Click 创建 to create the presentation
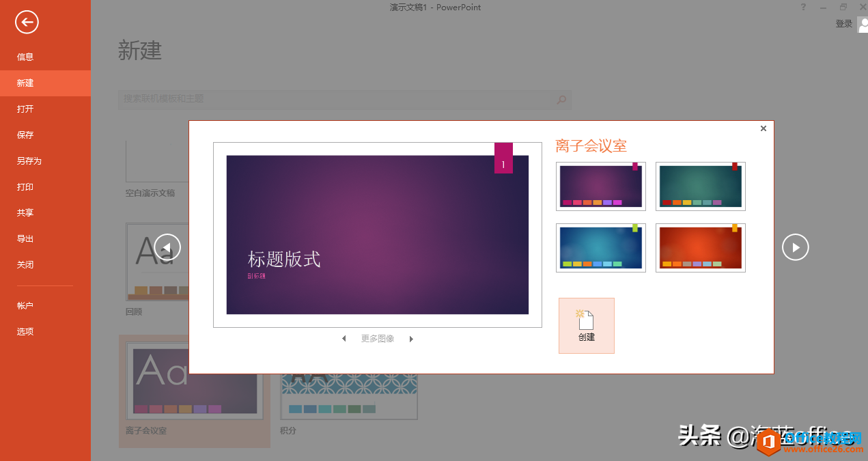This screenshot has height=461, width=868. point(586,326)
